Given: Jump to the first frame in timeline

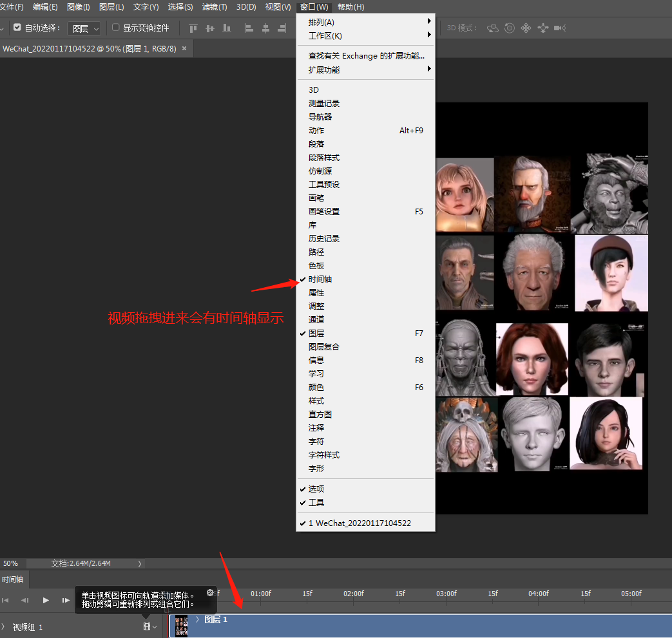Looking at the screenshot, I should pos(5,600).
